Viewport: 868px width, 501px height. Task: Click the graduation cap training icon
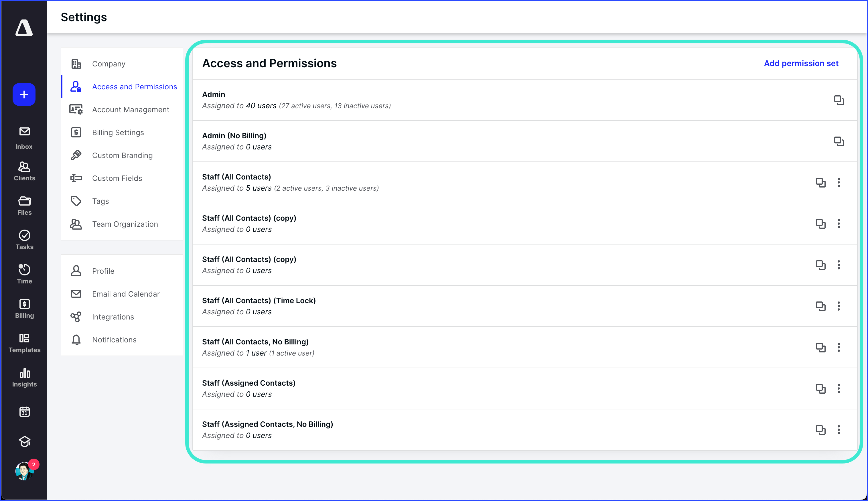pyautogui.click(x=24, y=441)
